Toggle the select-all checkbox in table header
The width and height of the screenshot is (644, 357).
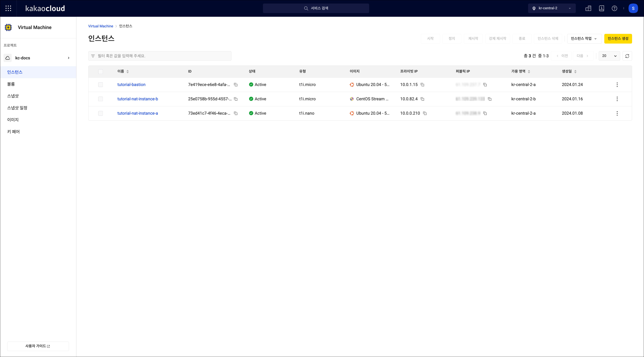(x=101, y=72)
